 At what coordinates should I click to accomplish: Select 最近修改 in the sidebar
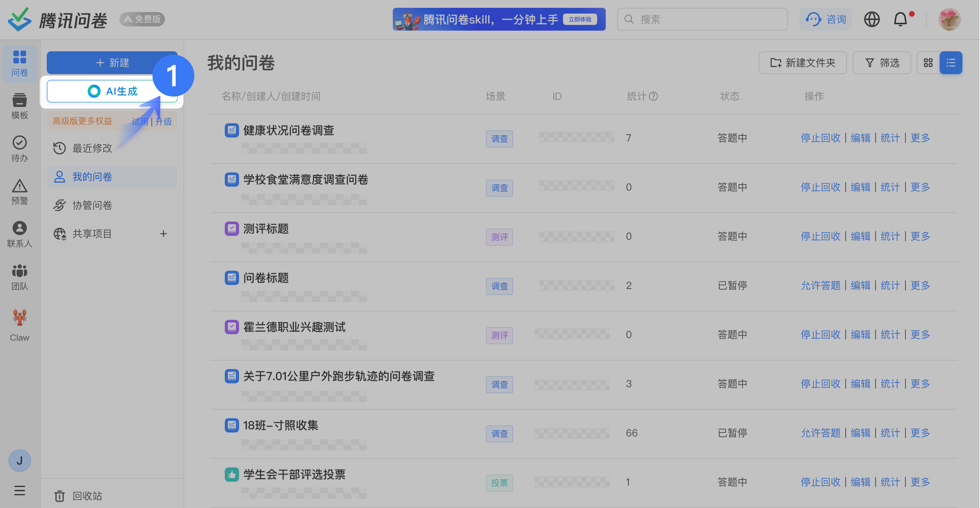(x=112, y=148)
